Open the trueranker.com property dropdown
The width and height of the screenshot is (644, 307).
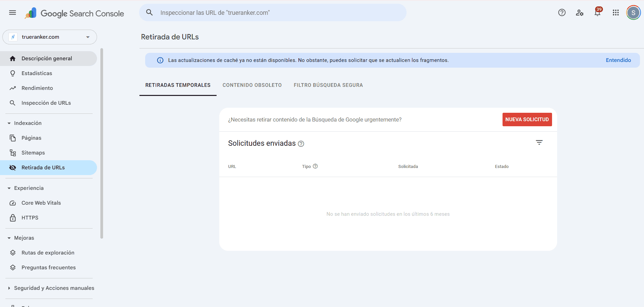point(50,37)
